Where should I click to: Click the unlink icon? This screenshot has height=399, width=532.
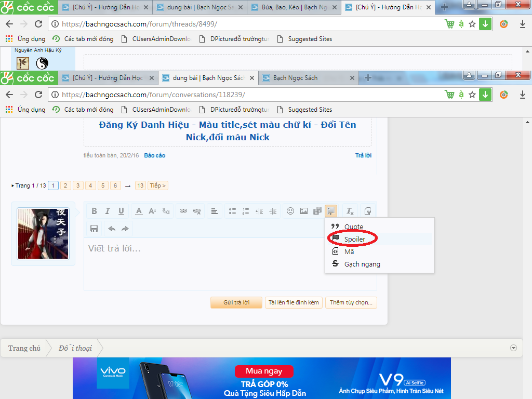point(197,211)
